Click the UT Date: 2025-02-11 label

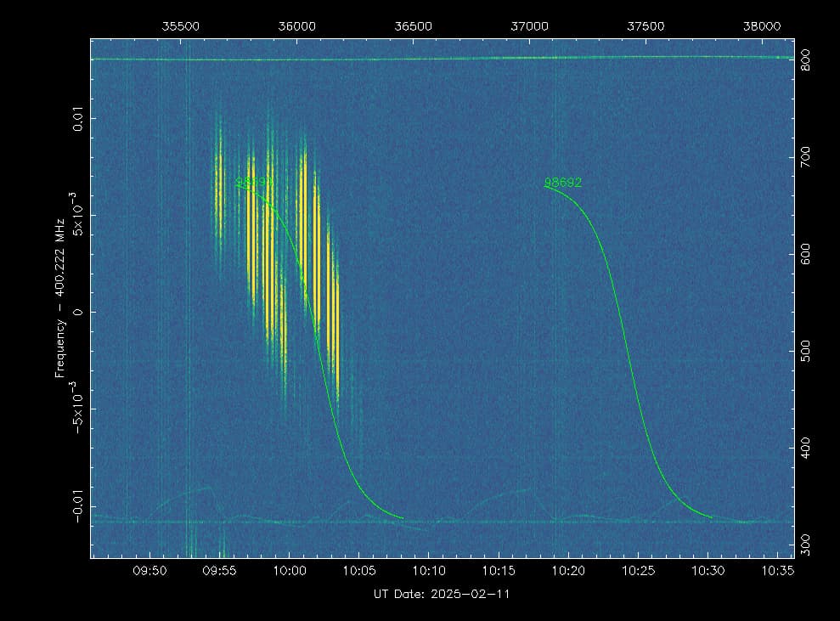pos(442,594)
